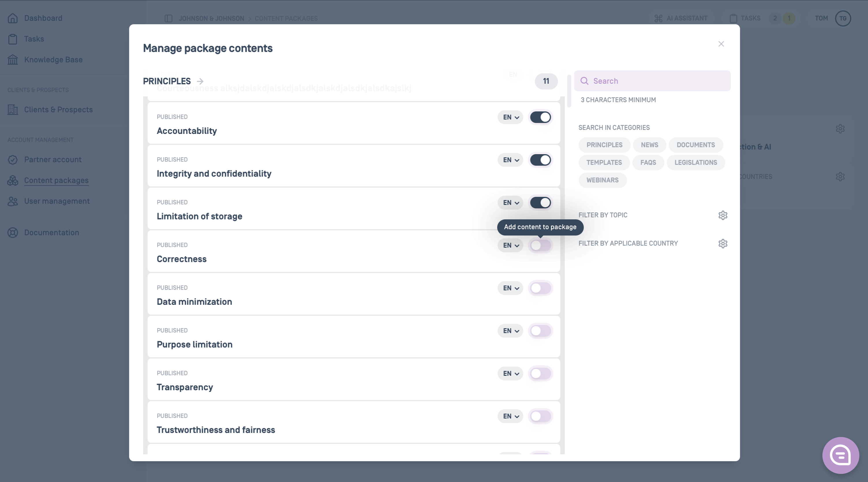Click the TG user avatar
Screen dimensions: 868x482
coord(843,18)
